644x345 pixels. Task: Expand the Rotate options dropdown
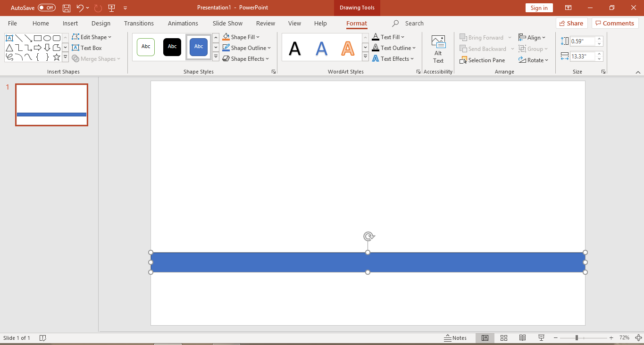pos(546,60)
